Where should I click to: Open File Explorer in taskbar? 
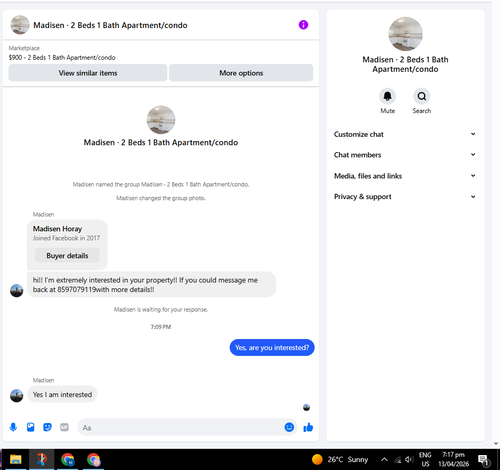click(16, 460)
